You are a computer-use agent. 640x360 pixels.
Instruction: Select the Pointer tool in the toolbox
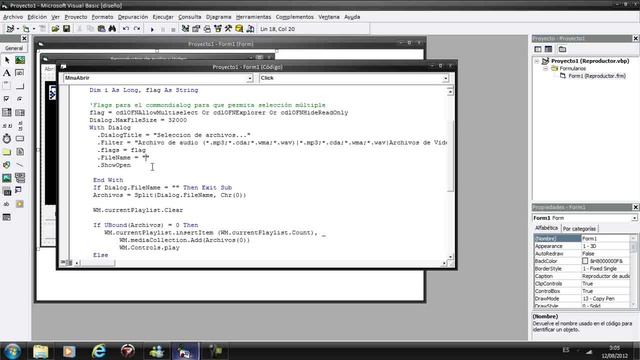[x=7, y=60]
